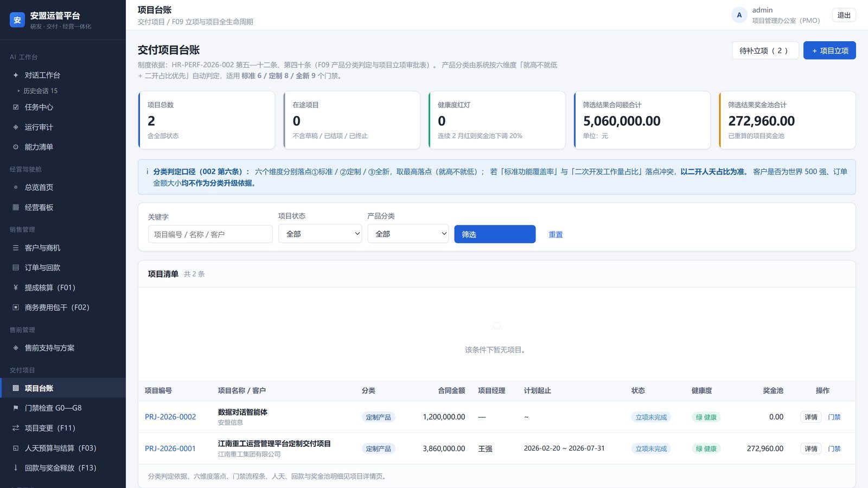Click the diamond icon beside 售前支持与方案
This screenshot has width=868, height=488.
pos(16,348)
